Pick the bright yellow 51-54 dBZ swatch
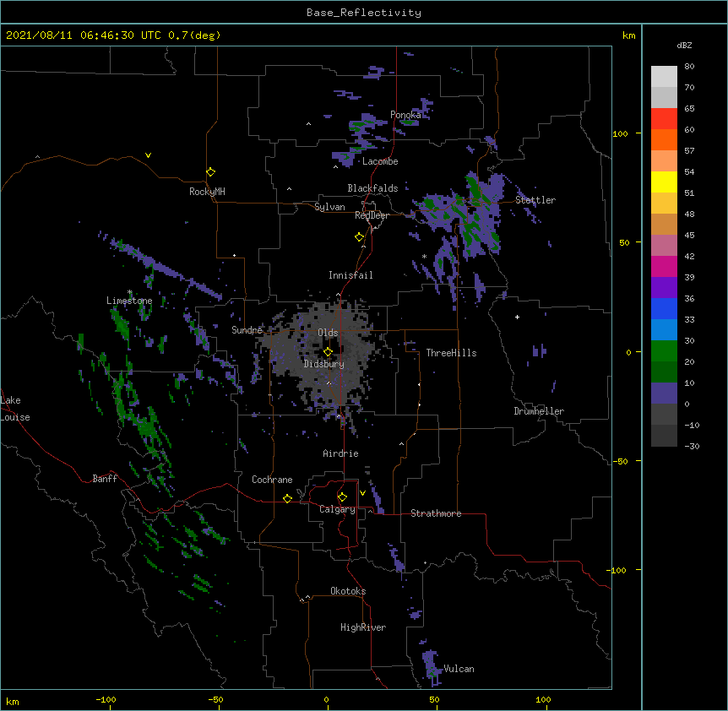The height and width of the screenshot is (711, 728). click(664, 182)
